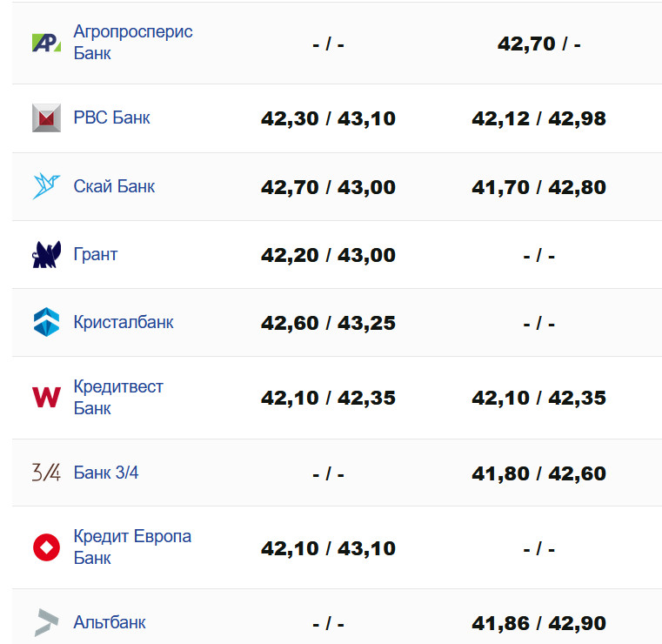Click the Агропросперис Банк logo icon

46,43
